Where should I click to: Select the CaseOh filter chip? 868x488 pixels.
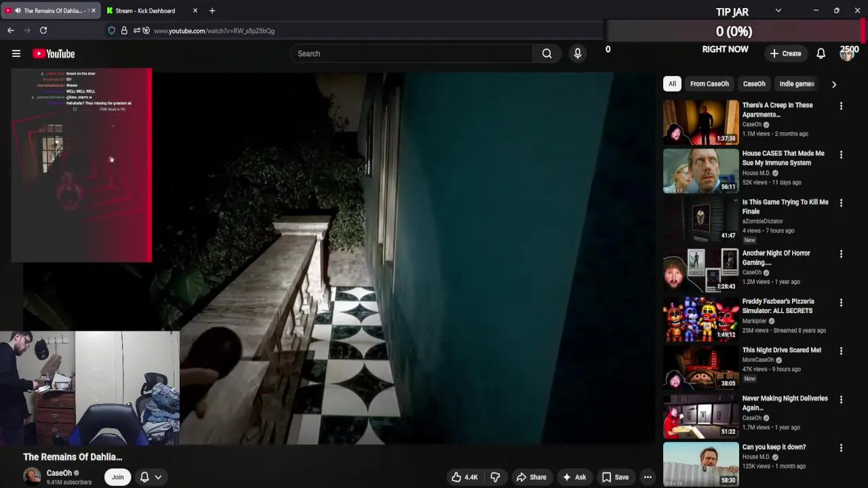pos(754,84)
